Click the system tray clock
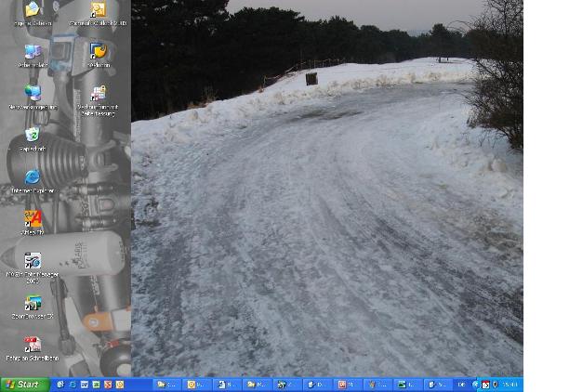This screenshot has width=569, height=392. (x=510, y=385)
